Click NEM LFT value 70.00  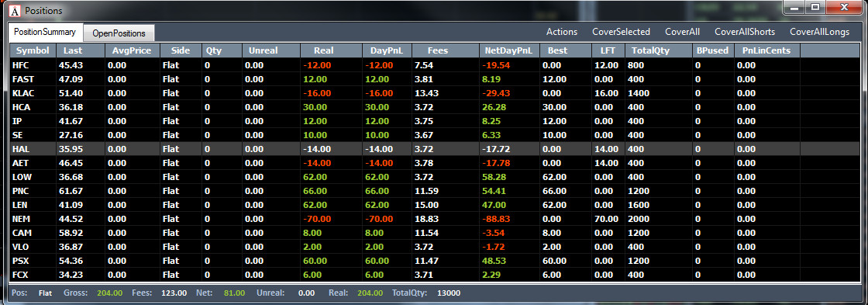(x=605, y=219)
